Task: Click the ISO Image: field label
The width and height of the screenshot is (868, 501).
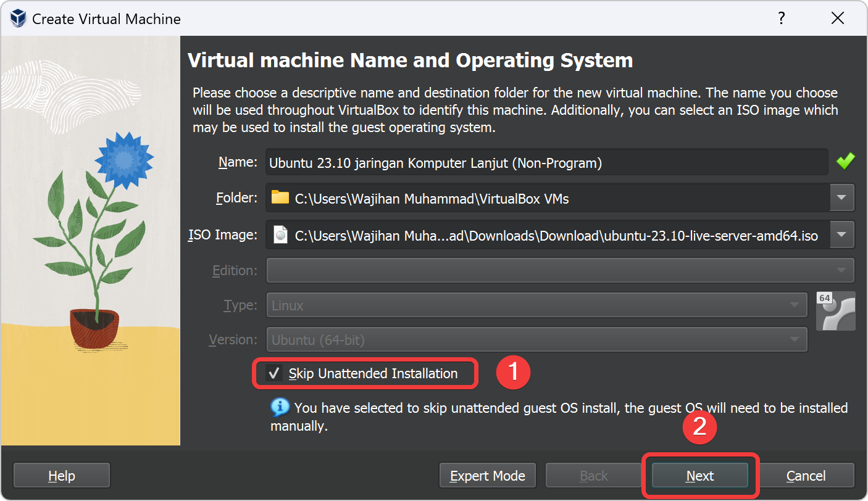Action: 223,234
